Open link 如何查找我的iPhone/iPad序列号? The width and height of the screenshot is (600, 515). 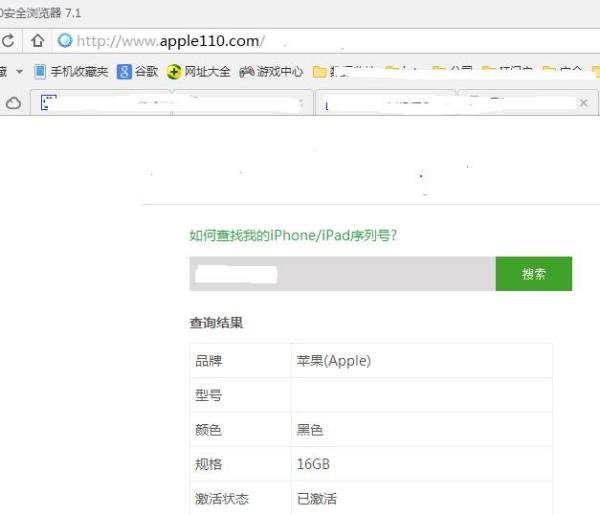tap(293, 235)
